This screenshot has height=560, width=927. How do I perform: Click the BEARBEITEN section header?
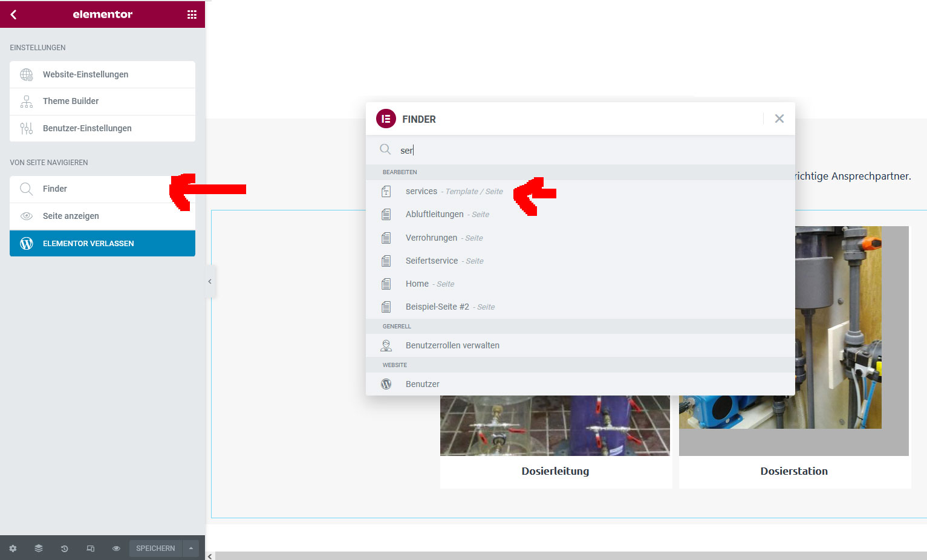pyautogui.click(x=400, y=172)
